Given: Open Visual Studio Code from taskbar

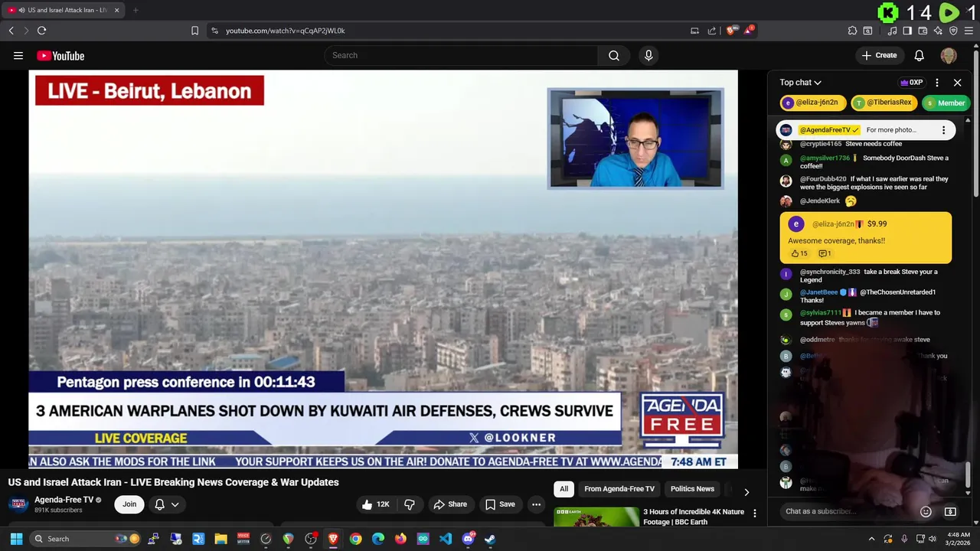Looking at the screenshot, I should pos(445,539).
